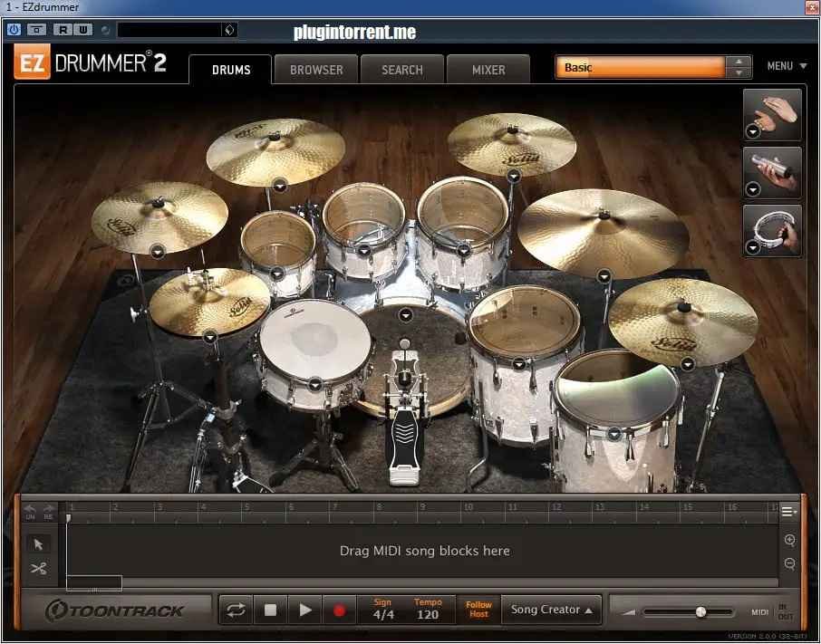This screenshot has height=644, width=821.
Task: Open the hand claps dropdown arrow
Action: pyautogui.click(x=753, y=131)
